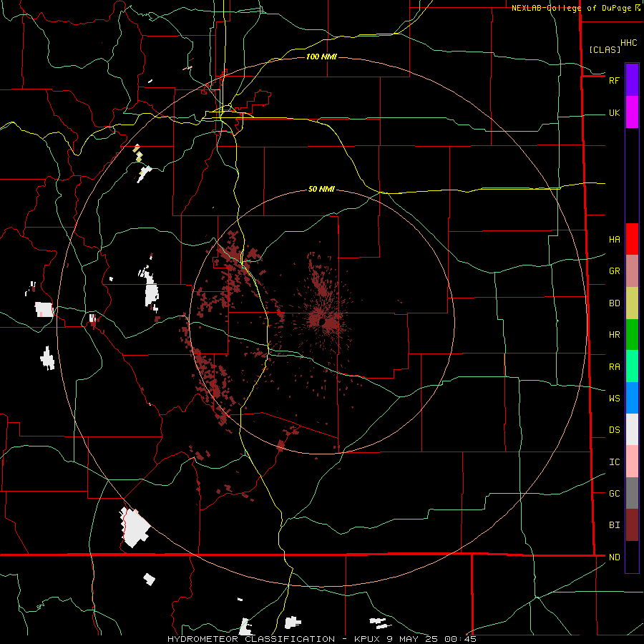
Task: Click the ND black legend swatch
Action: tap(632, 557)
